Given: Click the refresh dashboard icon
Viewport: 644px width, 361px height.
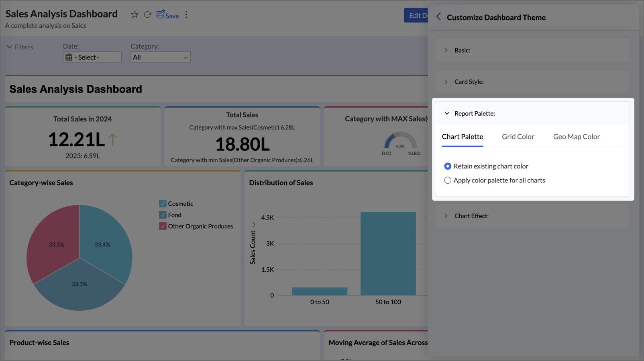Looking at the screenshot, I should click(147, 15).
